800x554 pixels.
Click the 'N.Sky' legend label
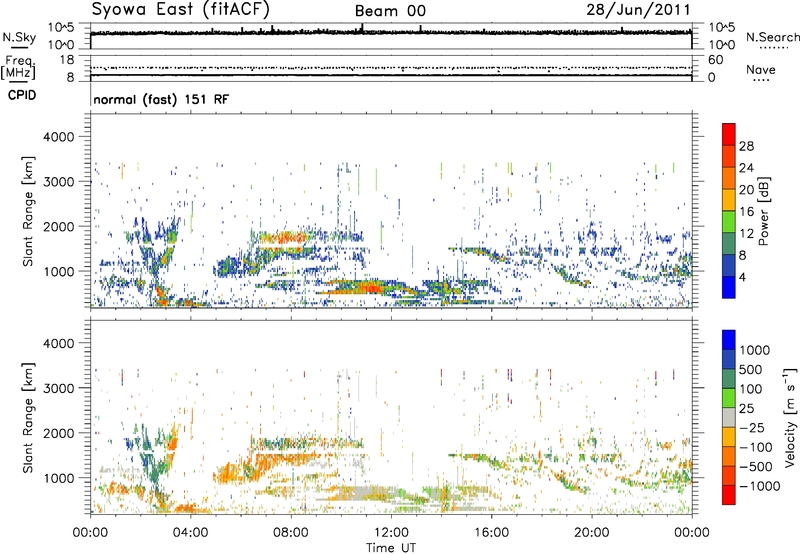click(x=19, y=37)
